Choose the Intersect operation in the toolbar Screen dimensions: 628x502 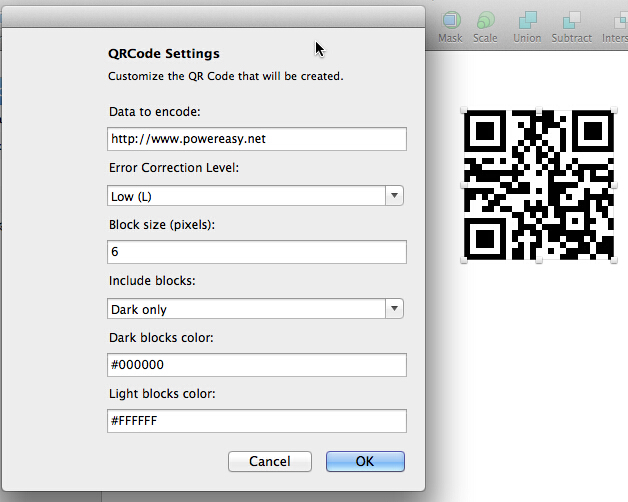pyautogui.click(x=613, y=24)
